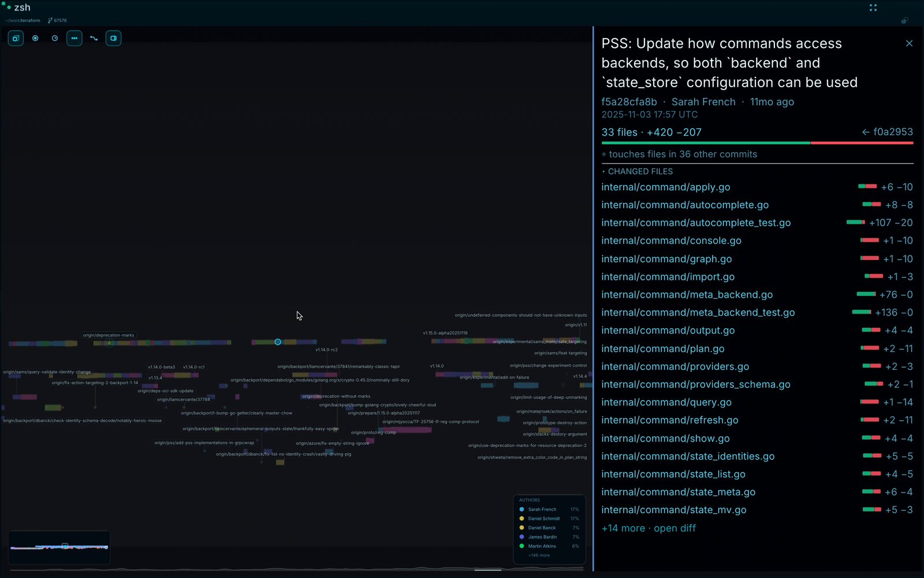Click the v1.14.4 tag label
Screen dimensions: 924x578
click(x=580, y=376)
